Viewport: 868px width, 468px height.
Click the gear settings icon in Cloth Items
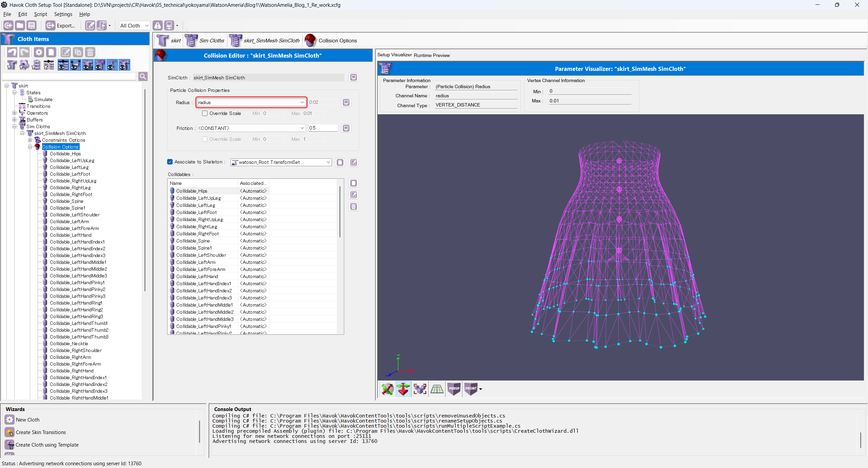tap(39, 52)
